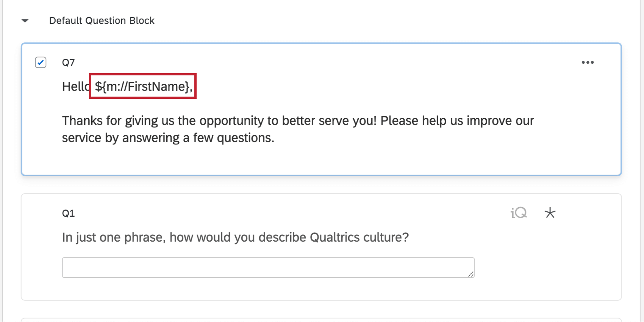Click the resize handle on Q1's text box

pos(471,274)
